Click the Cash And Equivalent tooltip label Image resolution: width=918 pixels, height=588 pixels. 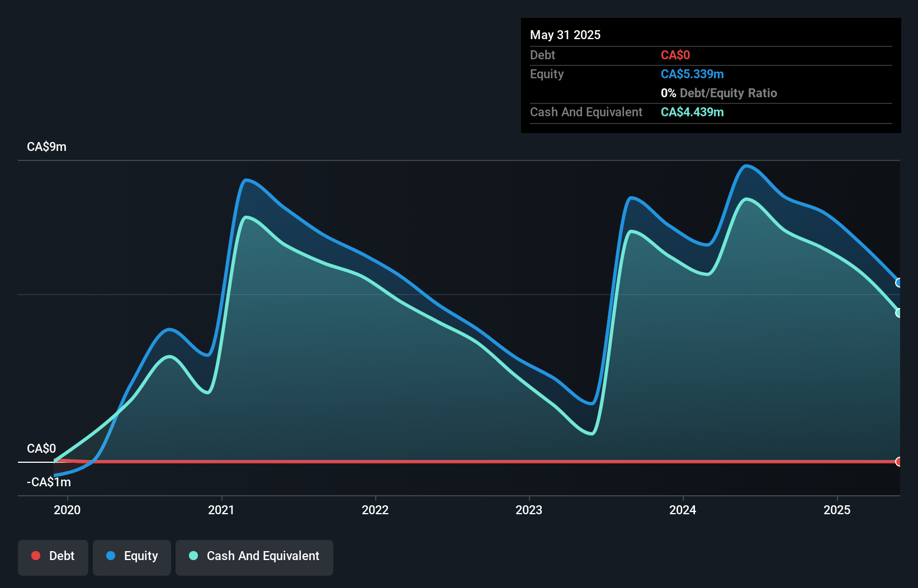click(586, 112)
